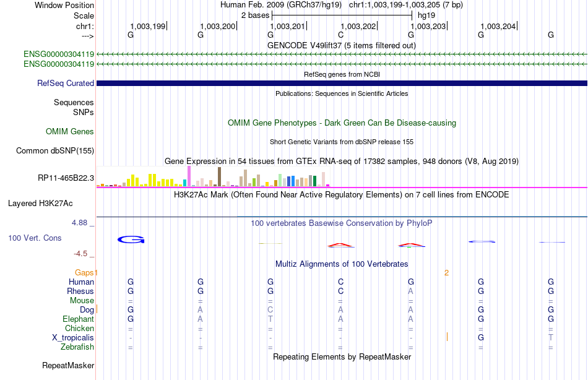Open the 100 Vert. Cons track label
Viewport: 588px width, 380px height.
click(x=35, y=238)
